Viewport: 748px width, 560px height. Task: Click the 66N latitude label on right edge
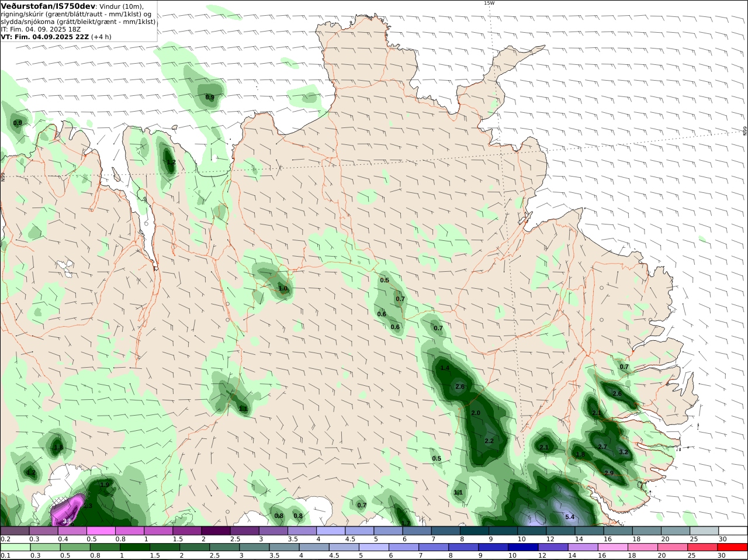(745, 132)
